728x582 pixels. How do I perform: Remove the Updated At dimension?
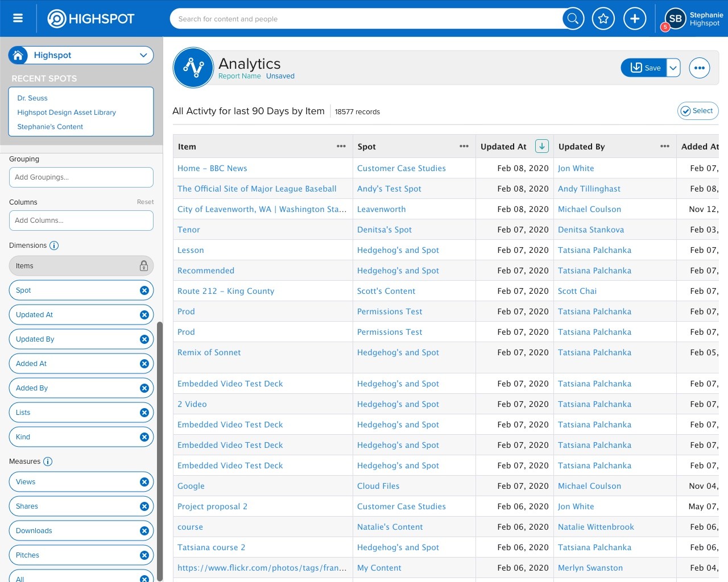[144, 315]
